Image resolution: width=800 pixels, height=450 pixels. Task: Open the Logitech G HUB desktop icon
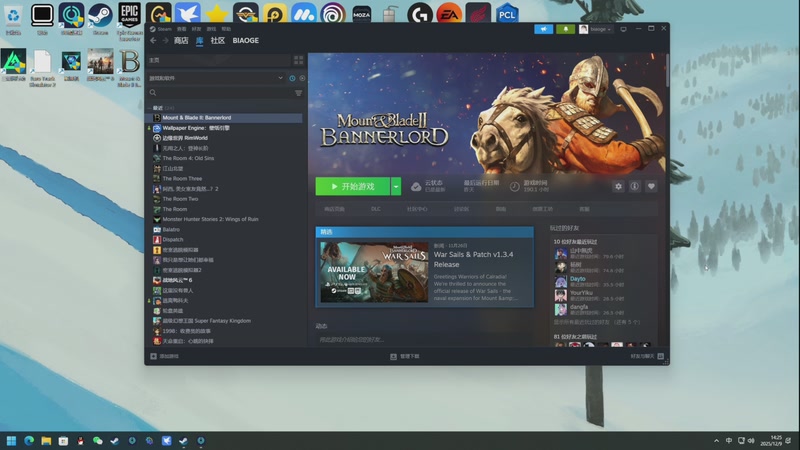coord(420,14)
